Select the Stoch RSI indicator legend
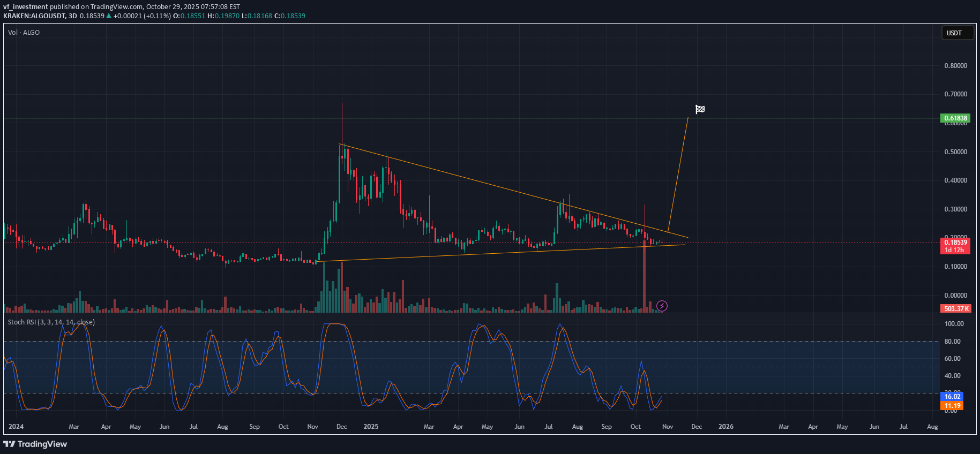The image size is (980, 454). point(51,322)
